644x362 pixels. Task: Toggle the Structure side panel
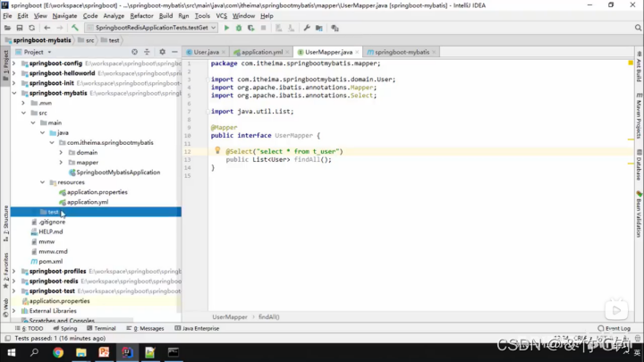click(x=5, y=223)
